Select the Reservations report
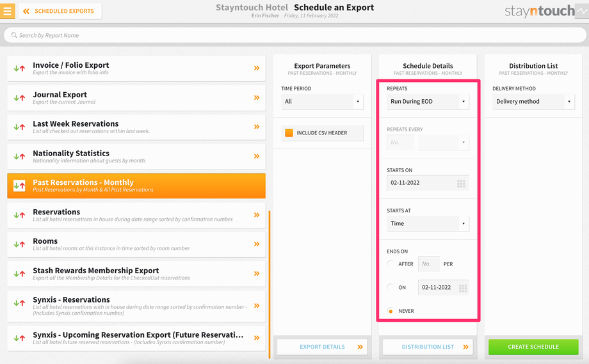 [x=136, y=215]
